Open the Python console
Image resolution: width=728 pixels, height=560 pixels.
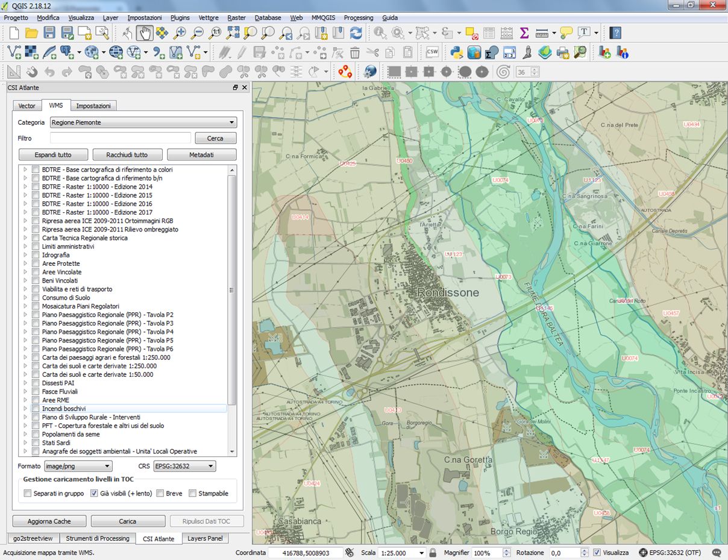tap(457, 52)
